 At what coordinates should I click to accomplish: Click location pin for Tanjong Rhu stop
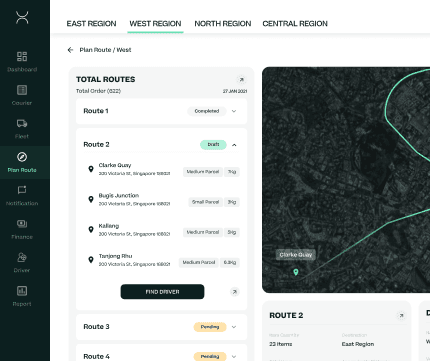pyautogui.click(x=91, y=260)
